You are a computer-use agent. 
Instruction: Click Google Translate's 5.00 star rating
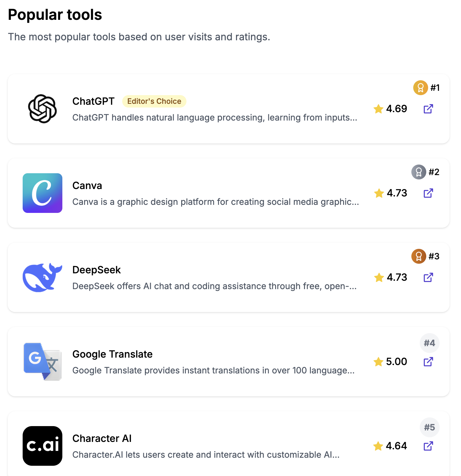tap(391, 362)
